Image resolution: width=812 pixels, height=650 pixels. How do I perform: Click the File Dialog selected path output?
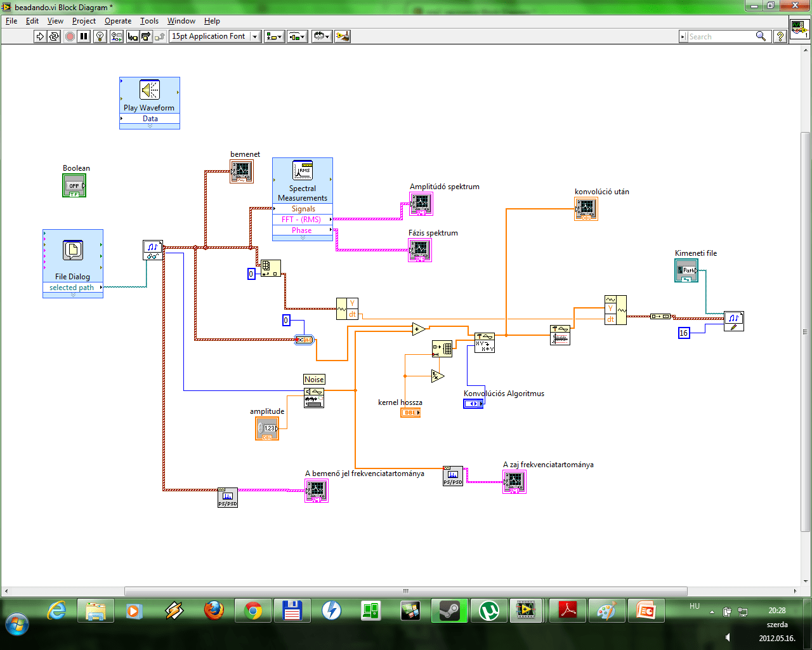[x=72, y=288]
